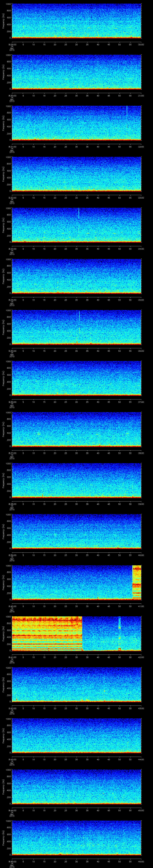The height and width of the screenshot is (868, 153).
Task: Click the loud red-yellow burst in the 8:40:00 spectrogram
Action: pos(137,582)
